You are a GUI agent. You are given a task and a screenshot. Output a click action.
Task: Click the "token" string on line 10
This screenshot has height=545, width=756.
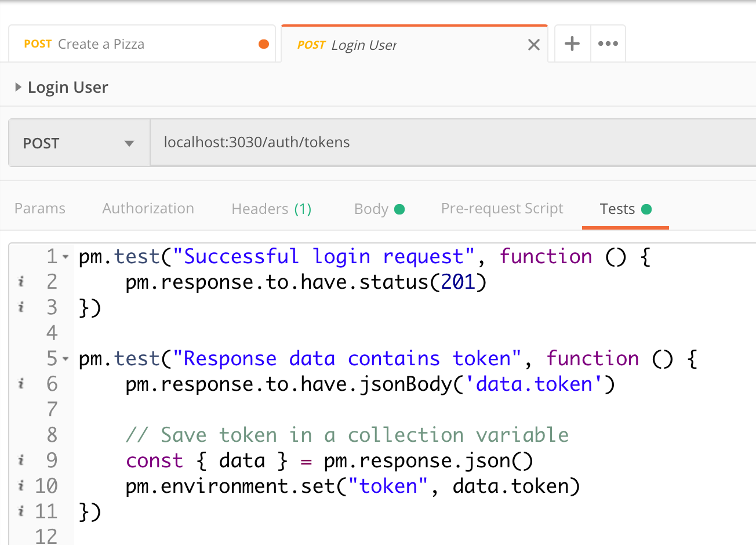(x=388, y=486)
